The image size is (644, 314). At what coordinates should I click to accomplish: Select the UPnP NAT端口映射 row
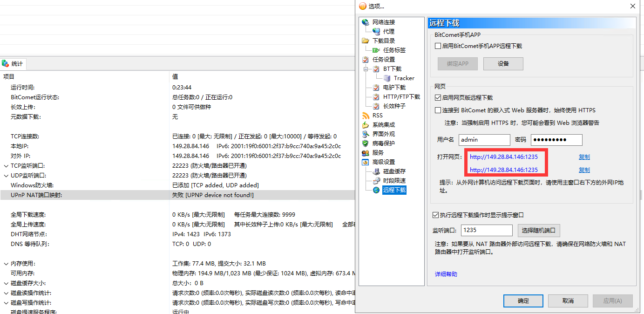tap(177, 195)
